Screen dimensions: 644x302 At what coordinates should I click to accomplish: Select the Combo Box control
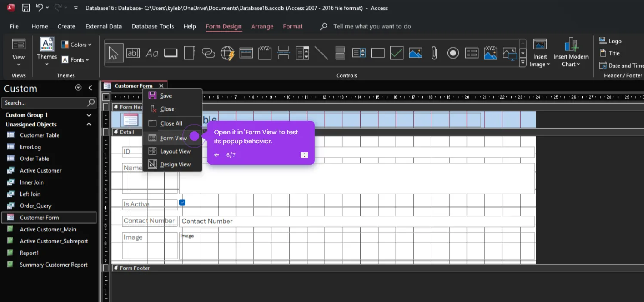click(302, 53)
